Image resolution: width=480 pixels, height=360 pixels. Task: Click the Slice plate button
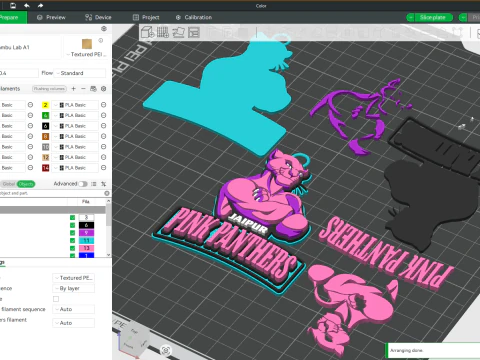(x=434, y=17)
